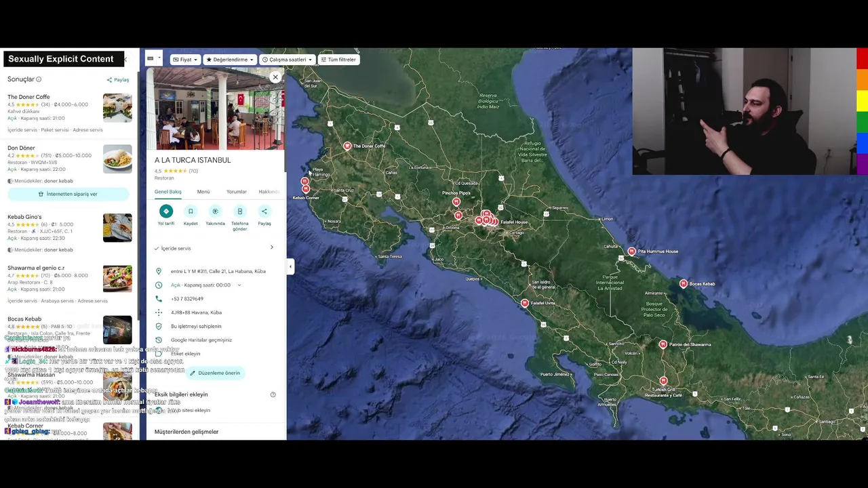Click the Bu işletmeyi sahiplenin link
This screenshot has width=868, height=488.
click(x=196, y=326)
